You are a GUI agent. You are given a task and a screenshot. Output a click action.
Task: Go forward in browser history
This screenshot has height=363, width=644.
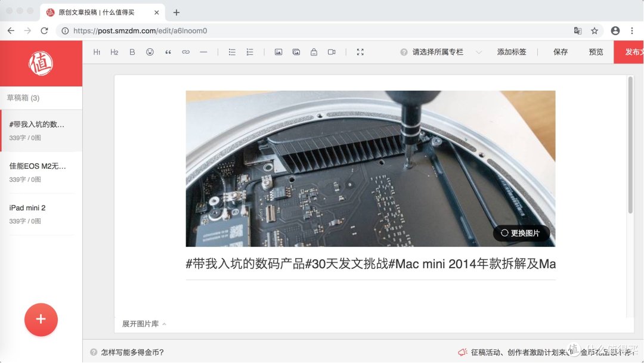point(27,31)
